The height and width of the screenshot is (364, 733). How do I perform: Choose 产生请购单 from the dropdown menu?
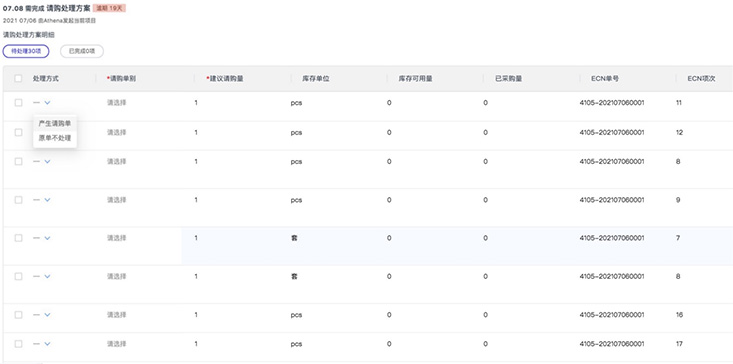pos(55,123)
